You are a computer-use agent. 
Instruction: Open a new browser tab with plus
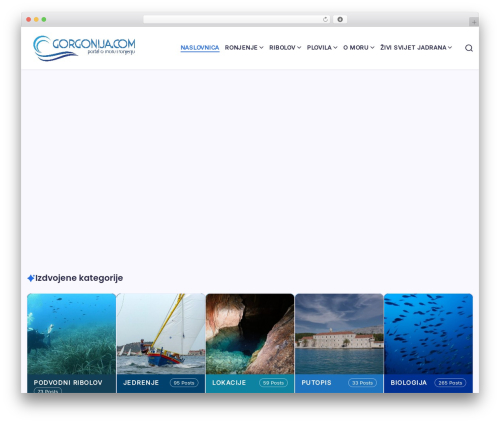[x=474, y=22]
